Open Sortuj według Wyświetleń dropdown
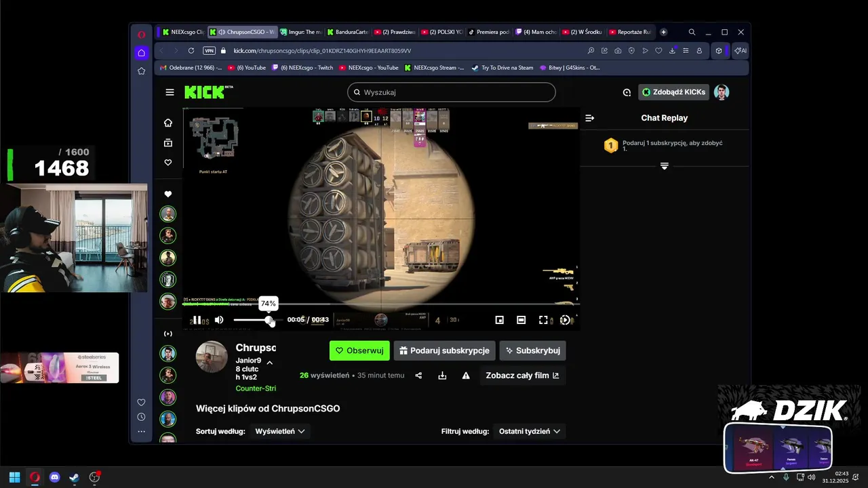868x488 pixels. [x=280, y=431]
